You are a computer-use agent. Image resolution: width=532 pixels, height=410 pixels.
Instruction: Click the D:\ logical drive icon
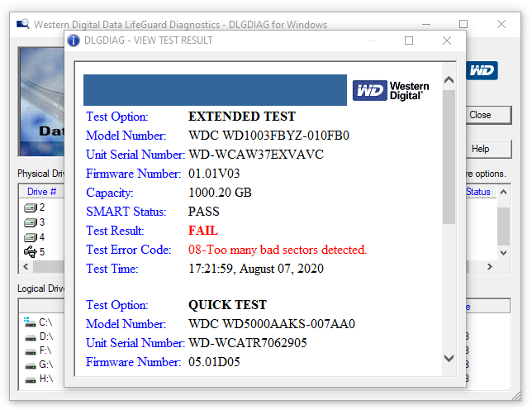coord(31,338)
